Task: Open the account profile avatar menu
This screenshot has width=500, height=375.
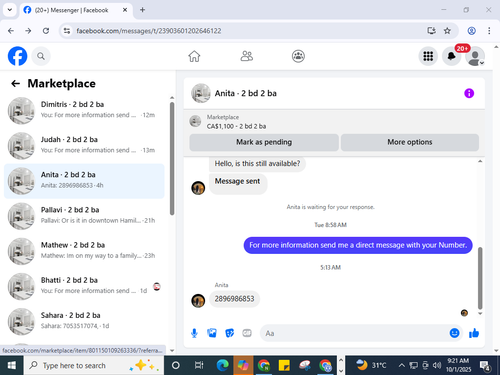Action: (475, 56)
